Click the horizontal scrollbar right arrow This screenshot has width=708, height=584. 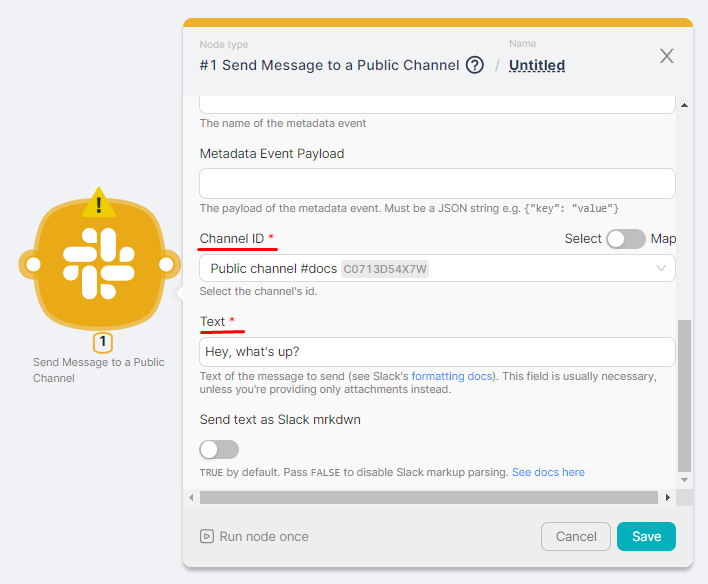coord(667,497)
